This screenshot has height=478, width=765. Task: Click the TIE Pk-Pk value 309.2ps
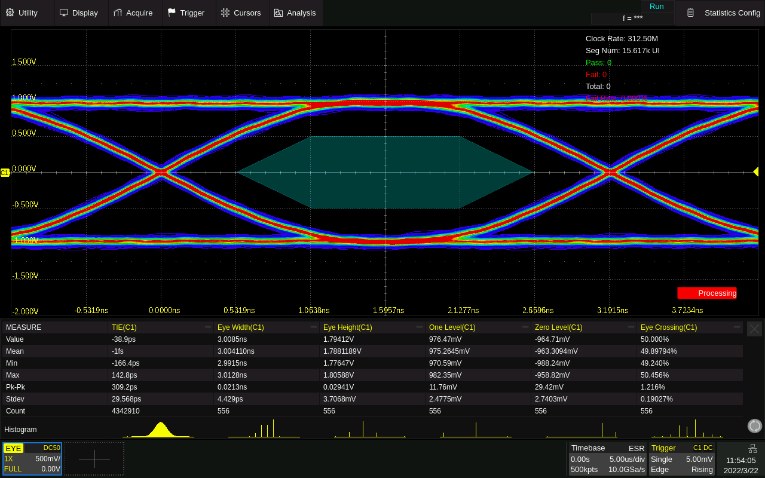click(x=124, y=387)
